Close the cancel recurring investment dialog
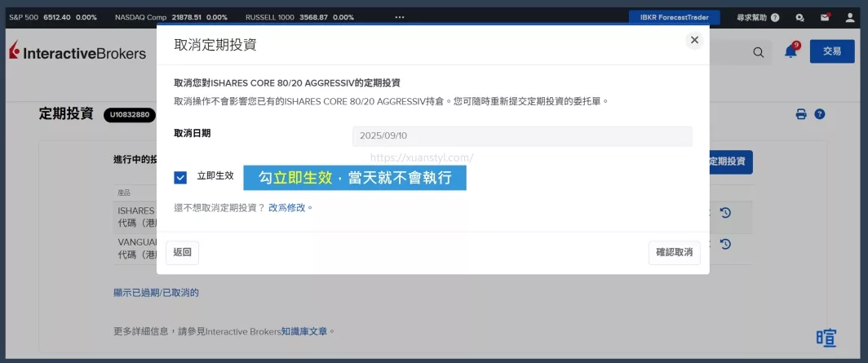 [x=694, y=40]
